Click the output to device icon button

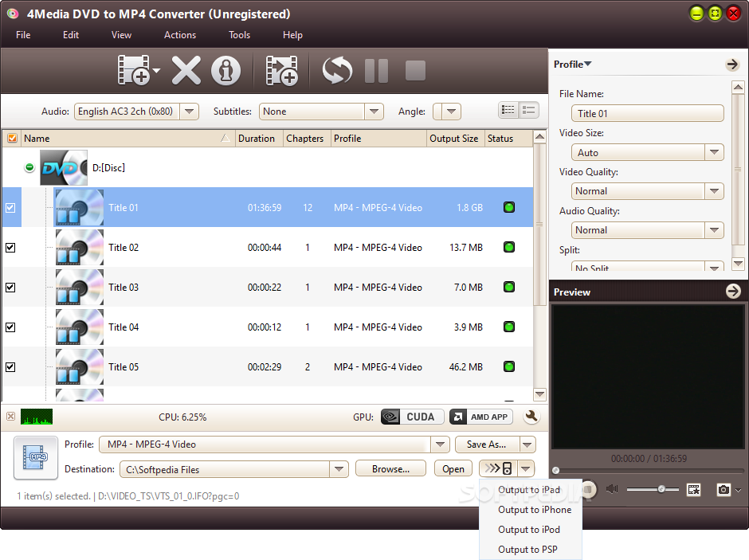coord(499,468)
